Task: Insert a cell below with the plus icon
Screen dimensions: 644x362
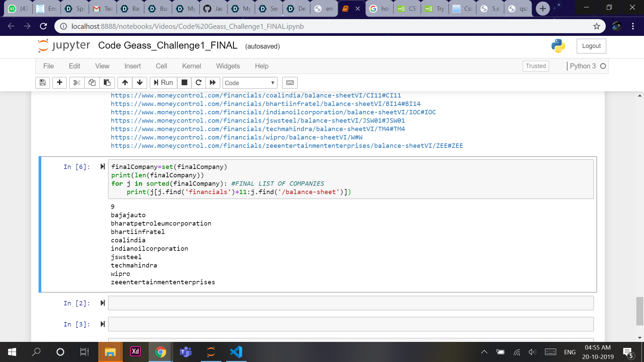Action: pyautogui.click(x=59, y=82)
